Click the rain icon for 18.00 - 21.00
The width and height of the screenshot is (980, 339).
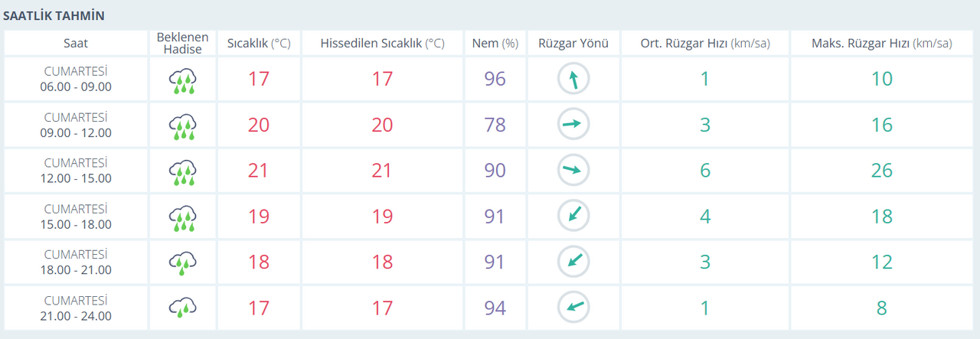tap(182, 262)
